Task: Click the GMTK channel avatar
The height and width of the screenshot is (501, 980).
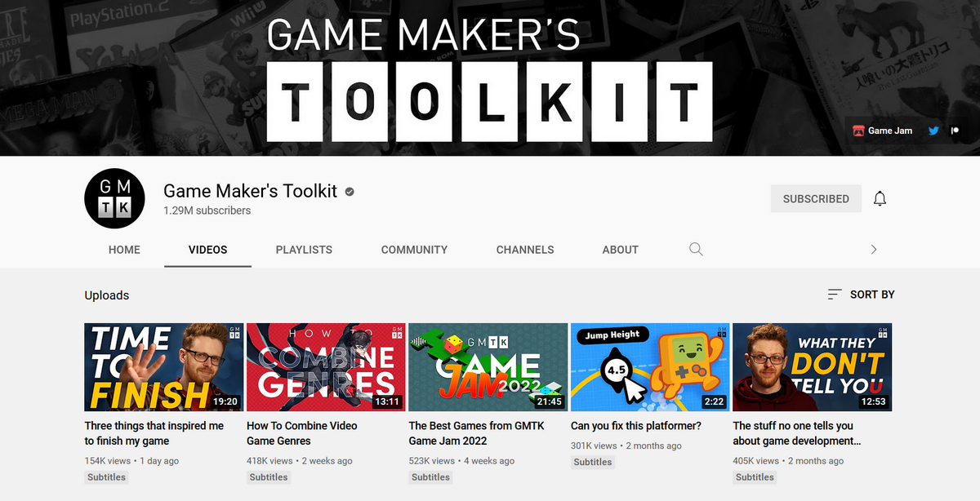Action: tap(114, 198)
